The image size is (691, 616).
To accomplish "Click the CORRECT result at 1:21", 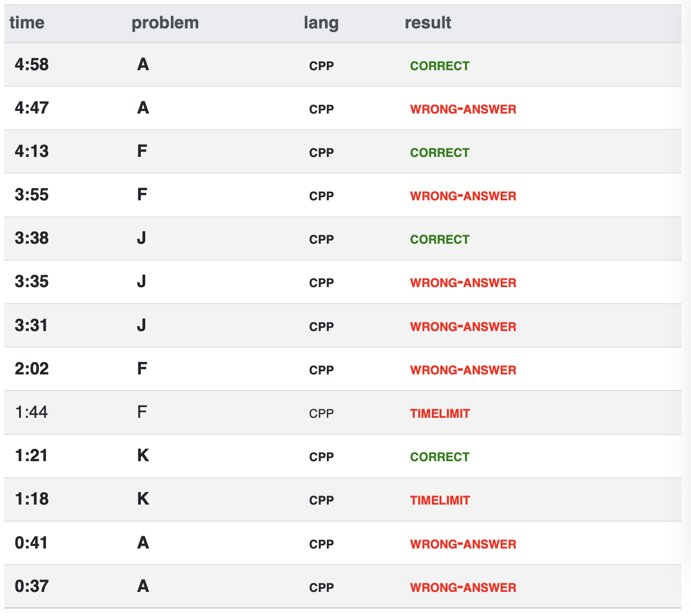I will 439,457.
